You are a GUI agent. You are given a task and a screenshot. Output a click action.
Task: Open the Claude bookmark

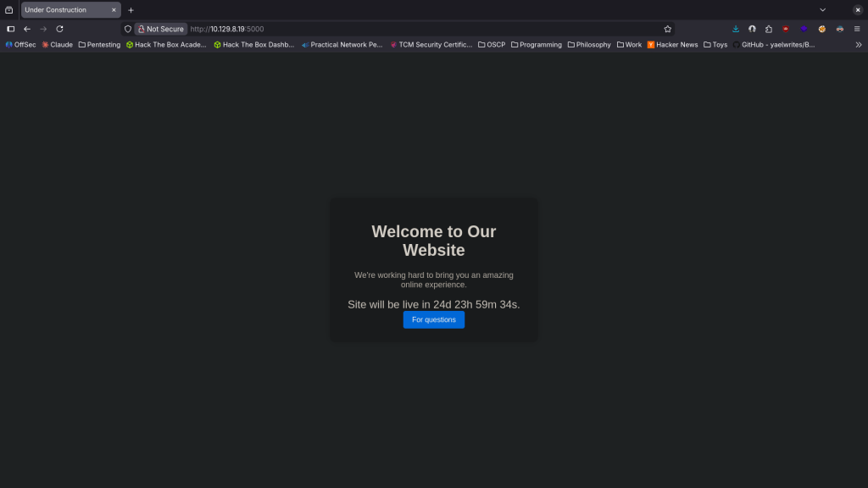click(57, 45)
